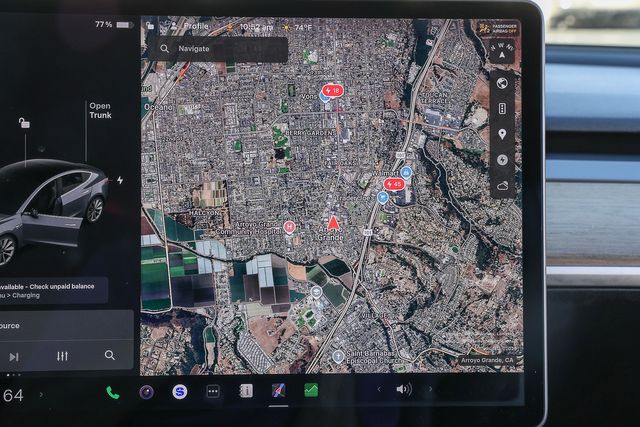Image resolution: width=640 pixels, height=427 pixels.
Task: Select the Arroyo Grande Hospital marker
Action: [x=289, y=227]
